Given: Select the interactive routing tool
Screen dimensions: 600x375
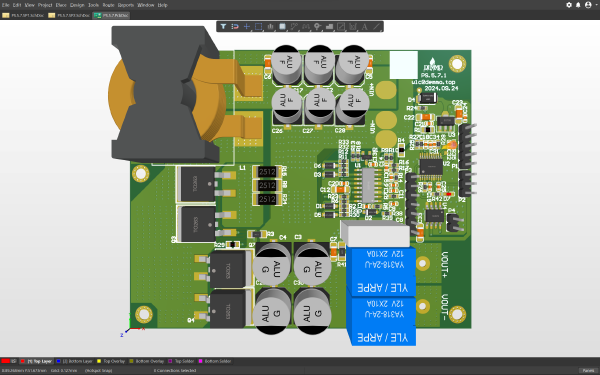Looking at the screenshot, I should (x=294, y=26).
